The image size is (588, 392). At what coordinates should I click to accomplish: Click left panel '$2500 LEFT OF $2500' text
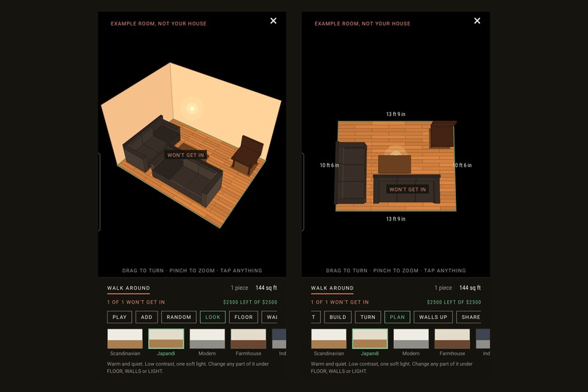click(250, 302)
